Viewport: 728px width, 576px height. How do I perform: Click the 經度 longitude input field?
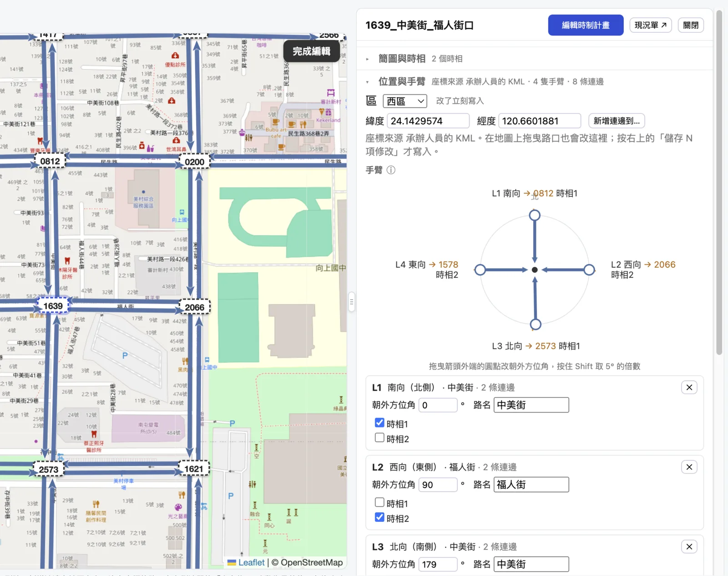click(540, 121)
